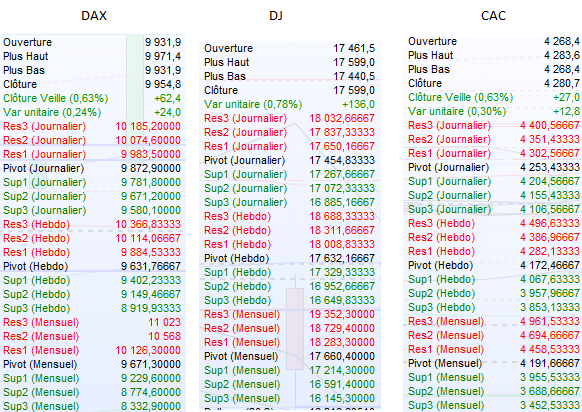Select CAC Res3 (Hebdo) 4 496,63333
Viewport: 582px width, 412px height.
tap(494, 223)
